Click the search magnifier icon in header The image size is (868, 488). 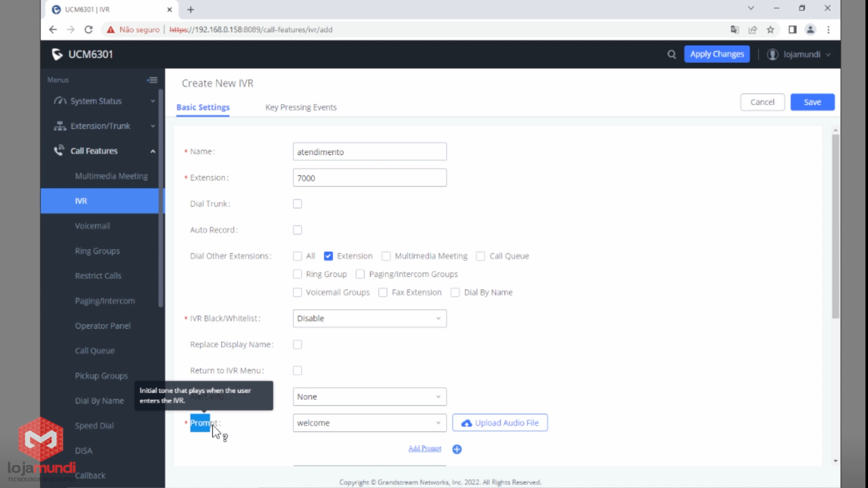pos(671,55)
